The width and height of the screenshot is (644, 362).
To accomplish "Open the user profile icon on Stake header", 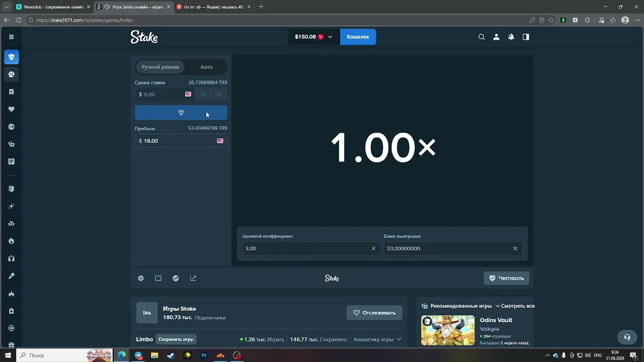I will (x=496, y=37).
